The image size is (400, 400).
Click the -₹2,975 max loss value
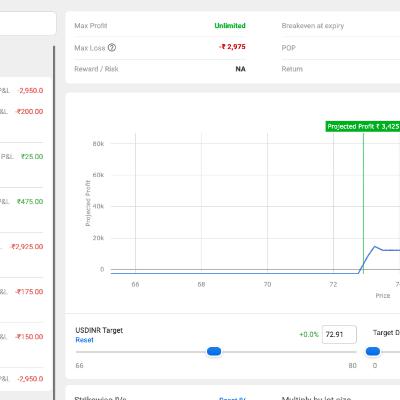point(232,47)
